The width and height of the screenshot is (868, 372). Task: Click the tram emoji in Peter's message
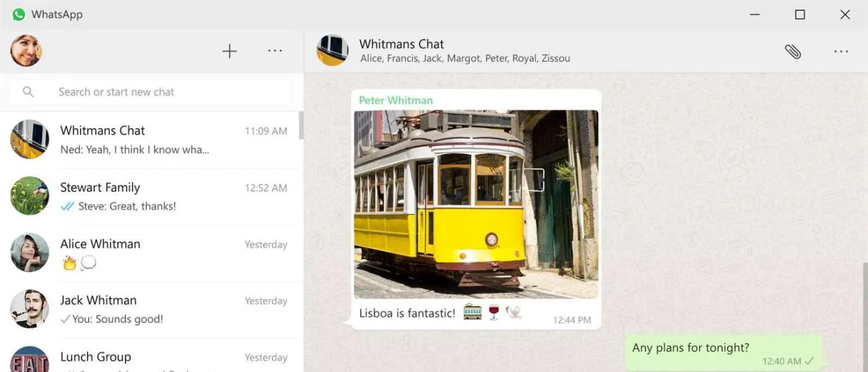click(473, 312)
